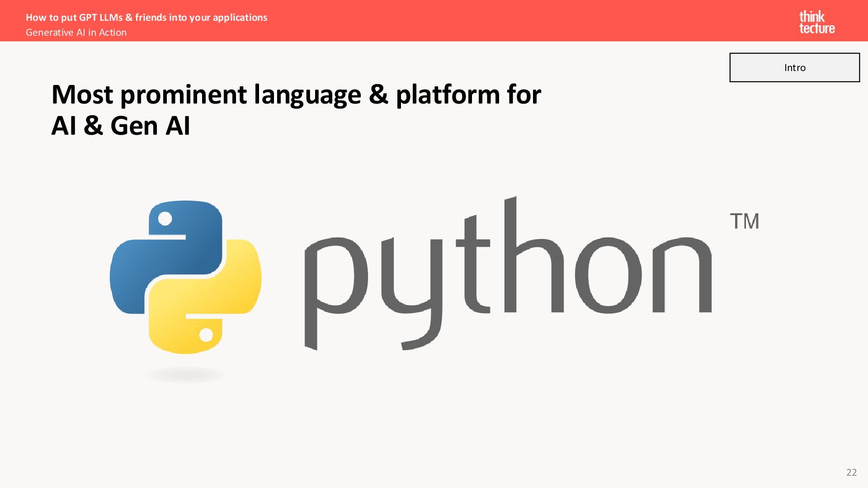Viewport: 868px width, 488px height.
Task: Click the heading line 'AI & Gen AI'
Action: [x=121, y=126]
